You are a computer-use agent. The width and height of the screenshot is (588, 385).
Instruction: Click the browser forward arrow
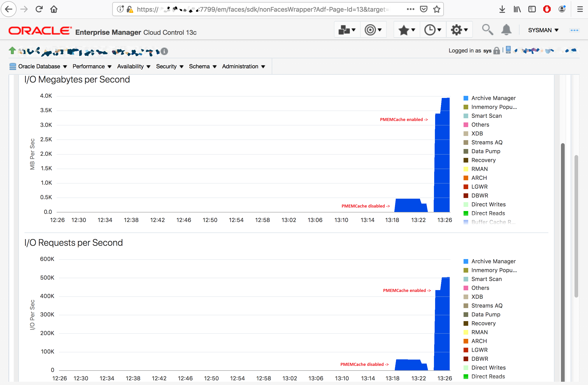tap(24, 9)
